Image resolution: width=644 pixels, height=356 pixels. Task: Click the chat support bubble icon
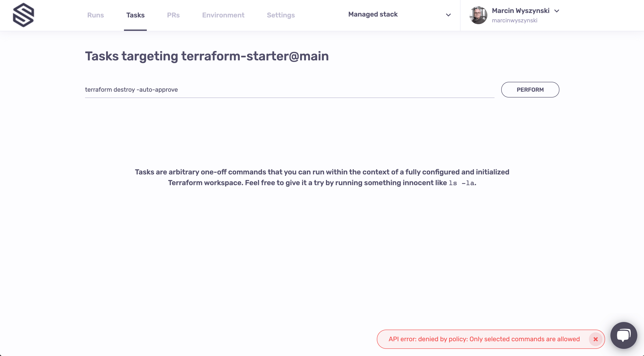tap(623, 335)
